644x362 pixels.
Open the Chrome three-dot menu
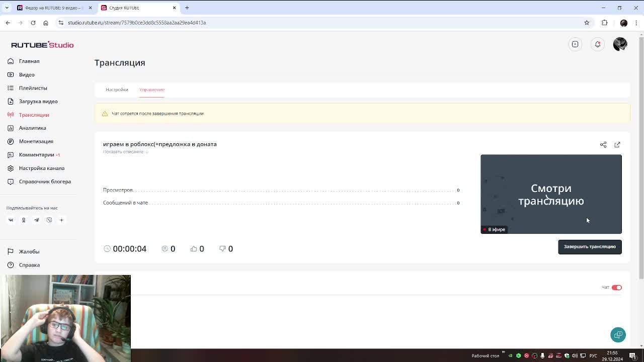click(x=636, y=23)
